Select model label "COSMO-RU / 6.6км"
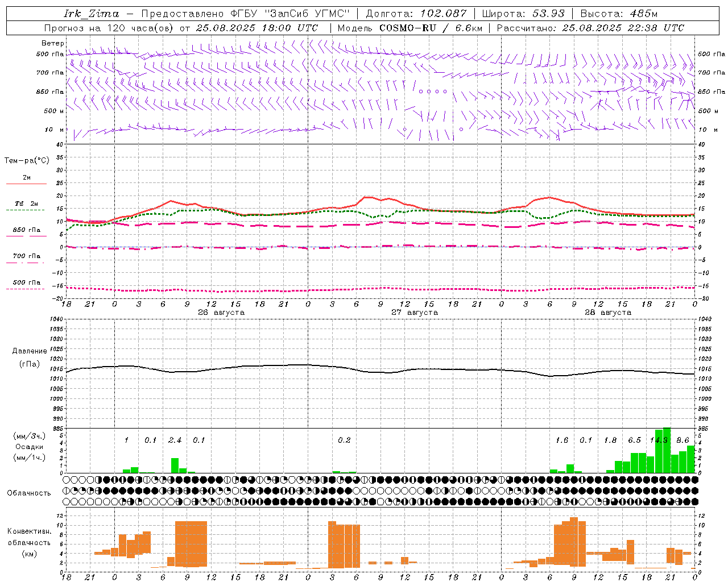728x582 pixels. point(431,28)
